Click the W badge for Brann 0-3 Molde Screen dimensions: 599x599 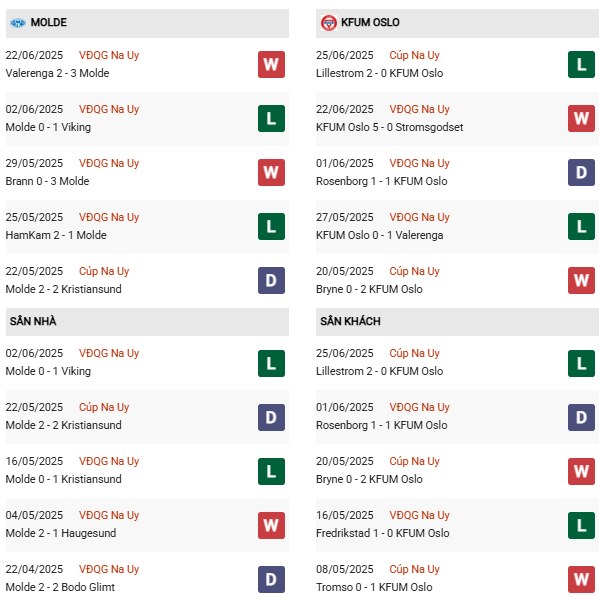coord(271,172)
